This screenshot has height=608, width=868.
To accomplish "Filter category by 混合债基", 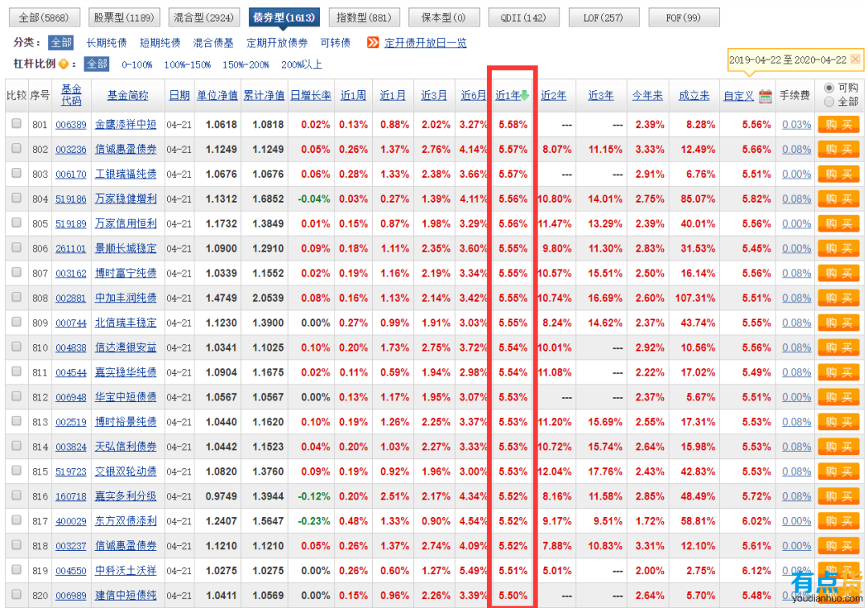I will point(213,43).
